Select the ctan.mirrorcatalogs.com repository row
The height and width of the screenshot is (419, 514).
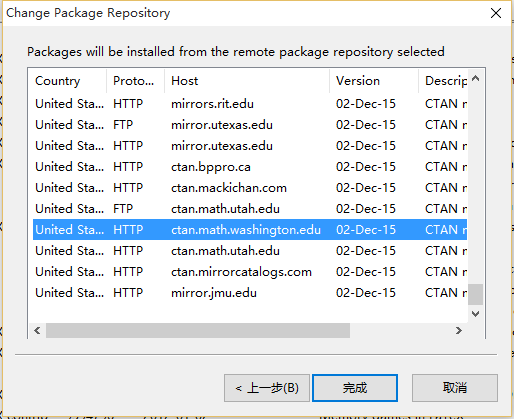click(250, 272)
